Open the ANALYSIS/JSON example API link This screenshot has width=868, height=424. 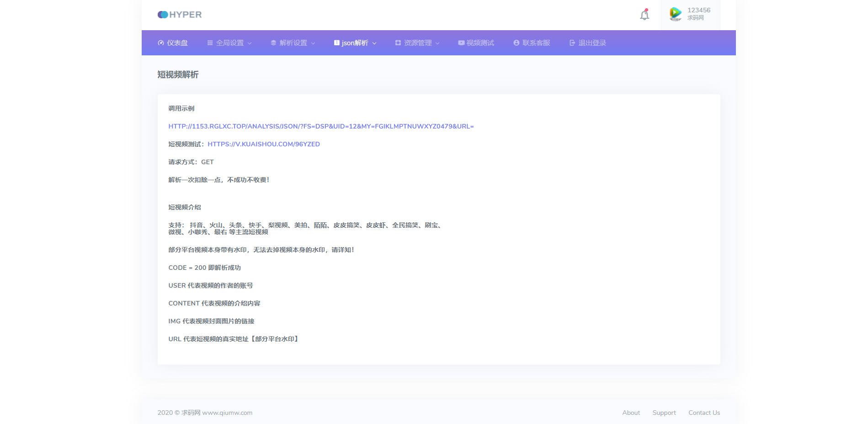pyautogui.click(x=321, y=126)
